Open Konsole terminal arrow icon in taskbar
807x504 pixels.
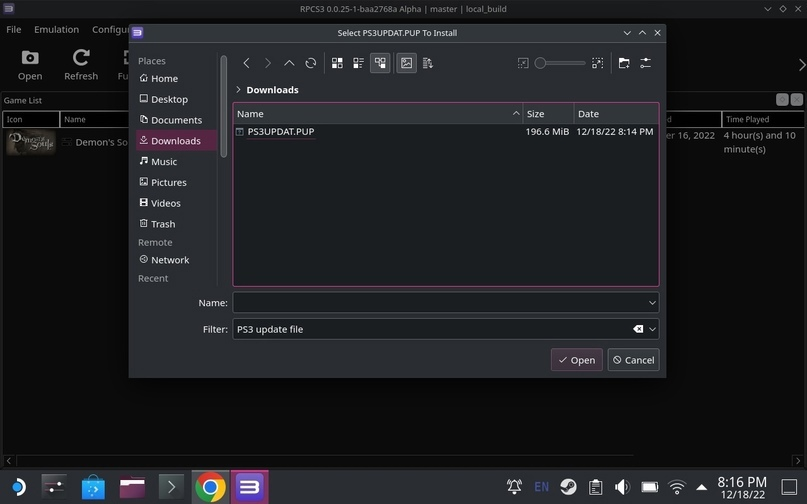[171, 486]
